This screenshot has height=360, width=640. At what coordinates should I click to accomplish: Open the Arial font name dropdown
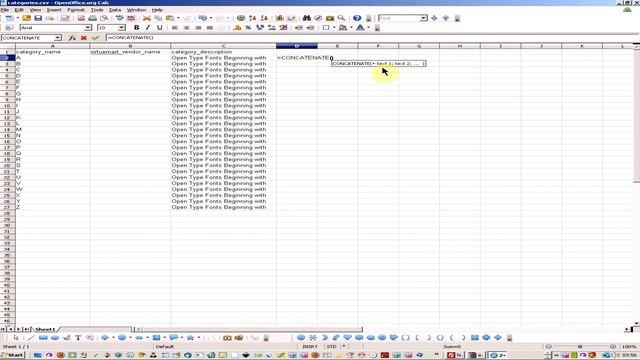pyautogui.click(x=88, y=28)
